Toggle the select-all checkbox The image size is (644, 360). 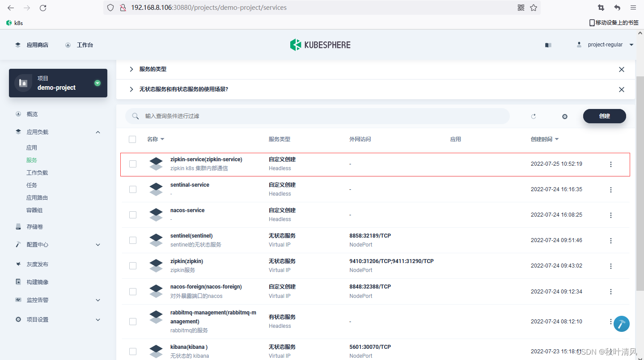click(x=132, y=139)
